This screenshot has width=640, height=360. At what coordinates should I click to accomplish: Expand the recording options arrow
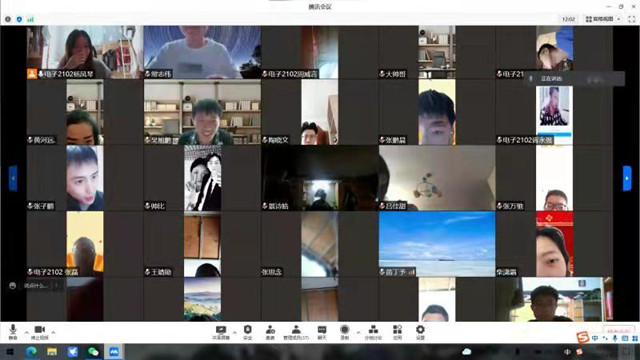coord(358,333)
